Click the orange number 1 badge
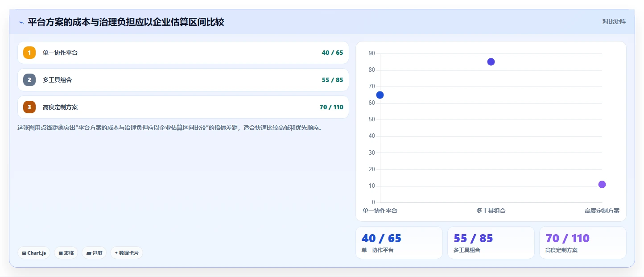The height and width of the screenshot is (277, 644). click(29, 53)
